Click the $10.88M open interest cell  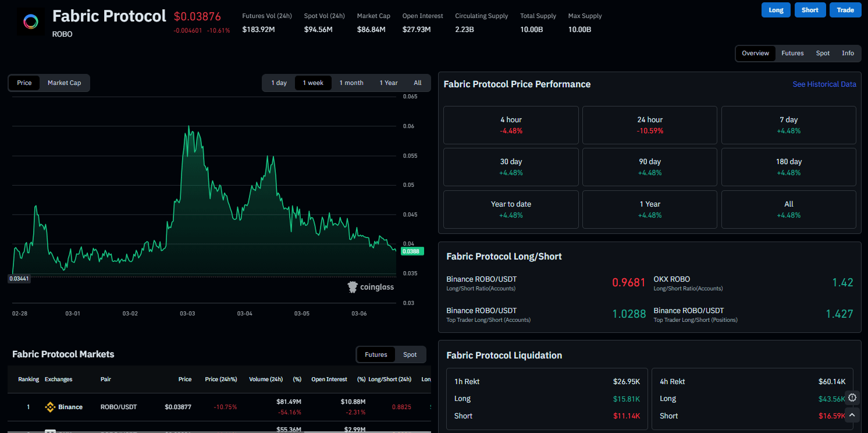(352, 402)
